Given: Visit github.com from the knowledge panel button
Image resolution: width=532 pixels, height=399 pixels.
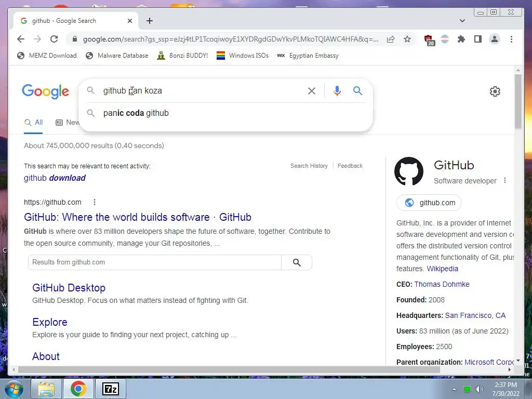Looking at the screenshot, I should [429, 203].
